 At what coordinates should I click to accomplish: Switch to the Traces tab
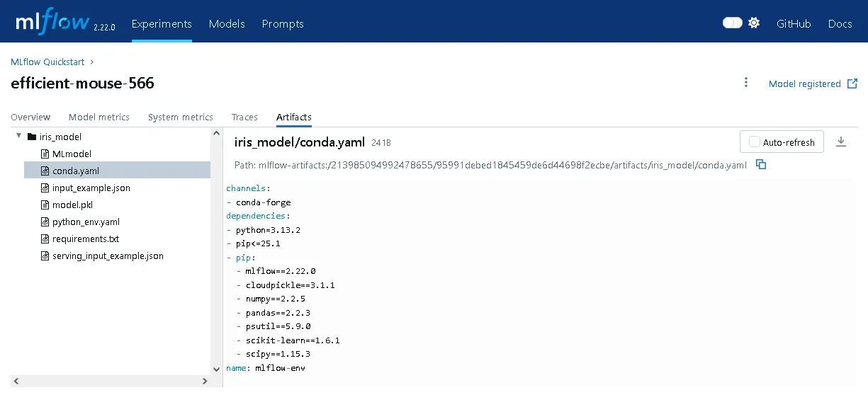[244, 117]
